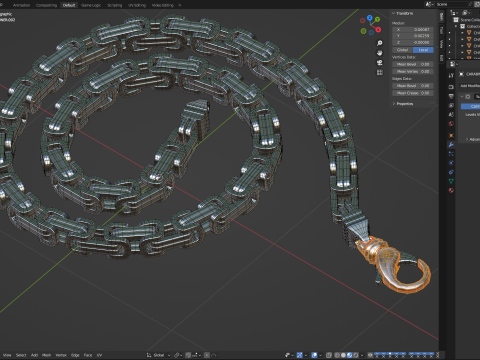Open the Render properties tab icon
This screenshot has height=360, width=480.
(451, 87)
